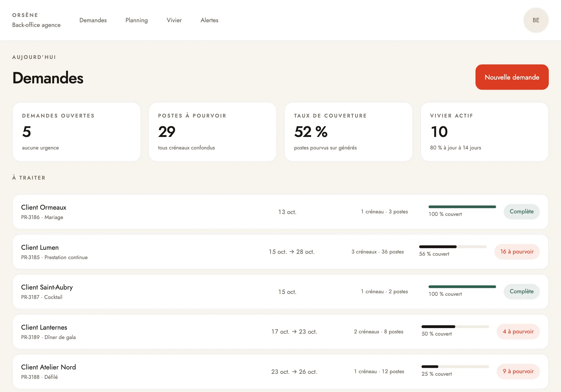
Task: Switch to the Planning tab
Action: coord(137,20)
